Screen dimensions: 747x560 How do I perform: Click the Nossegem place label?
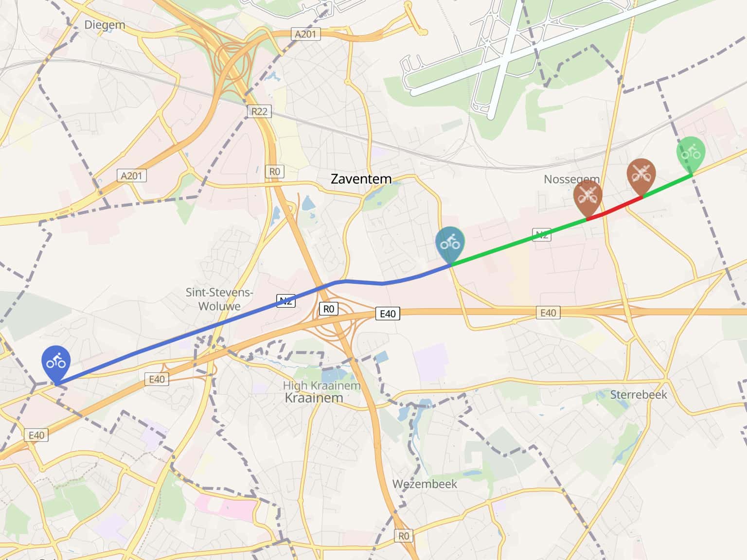571,179
